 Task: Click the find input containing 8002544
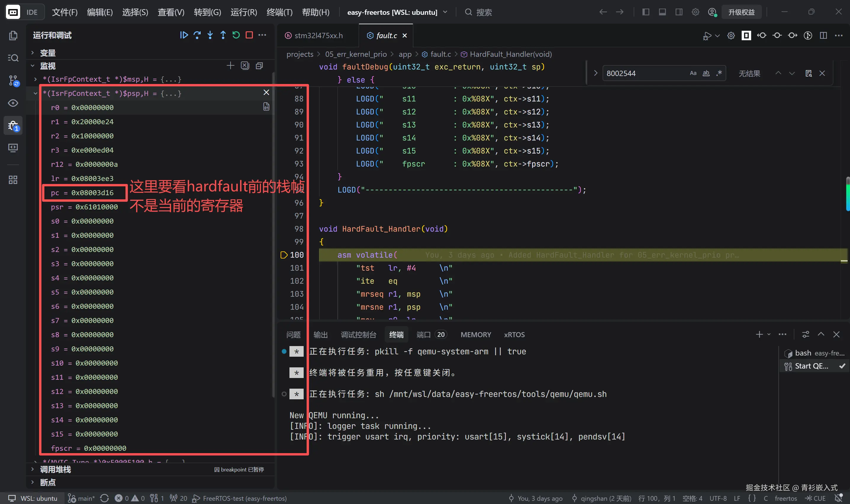(645, 73)
